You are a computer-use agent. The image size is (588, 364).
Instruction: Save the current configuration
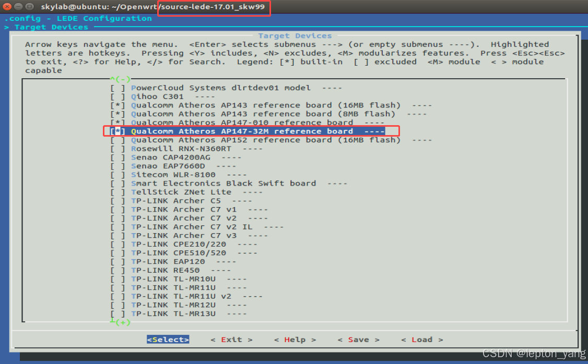[x=358, y=339]
